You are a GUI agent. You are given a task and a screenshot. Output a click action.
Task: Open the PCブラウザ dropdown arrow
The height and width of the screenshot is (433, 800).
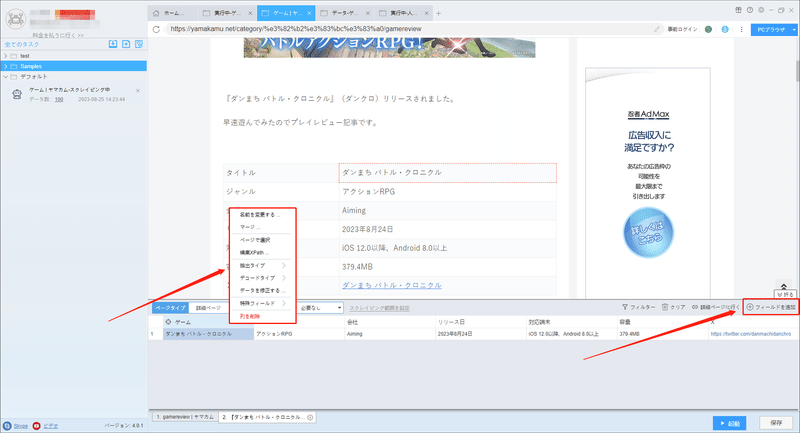click(x=794, y=30)
